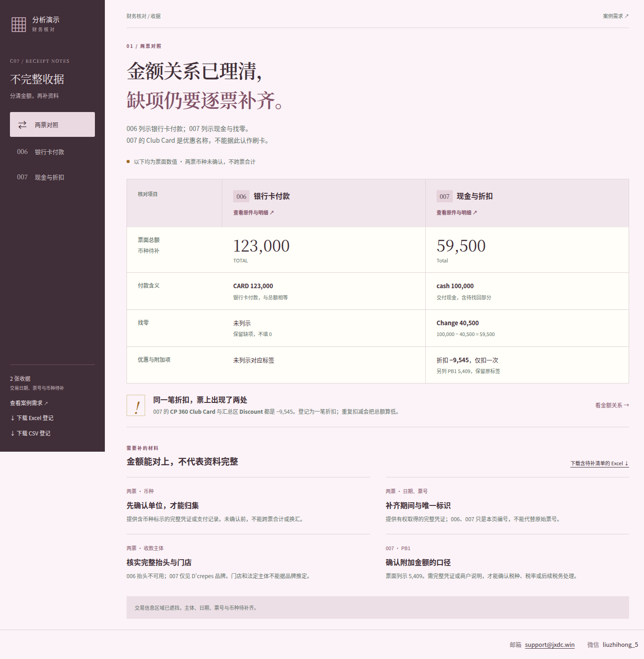Click the exclamation warning icon
Image resolution: width=644 pixels, height=659 pixels.
(136, 405)
